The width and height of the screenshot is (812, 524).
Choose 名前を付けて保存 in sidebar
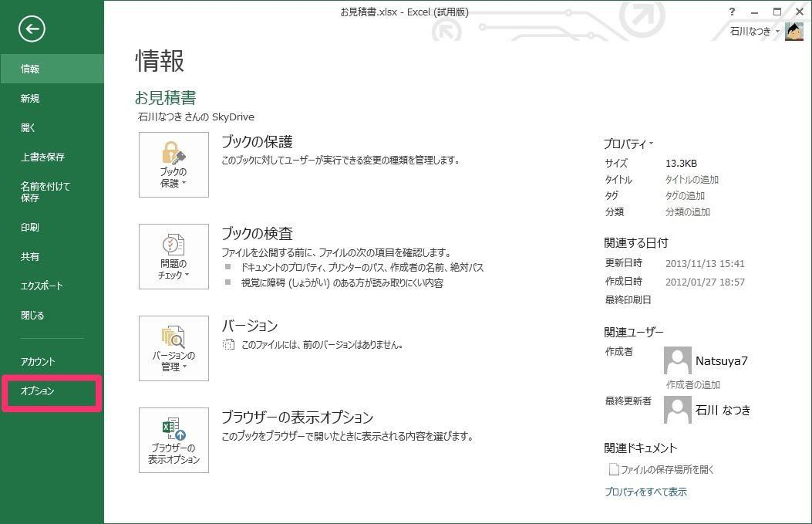[45, 192]
